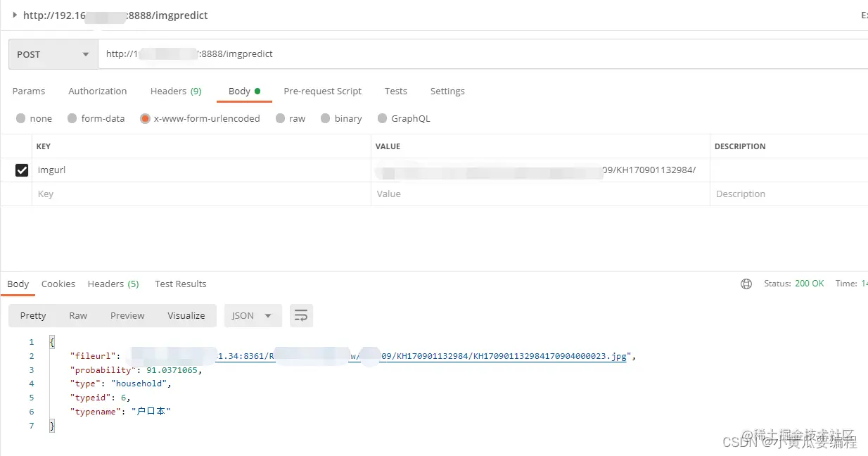Viewport: 868px width, 456px height.
Task: Click the empty Key placeholder field
Action: (x=201, y=194)
